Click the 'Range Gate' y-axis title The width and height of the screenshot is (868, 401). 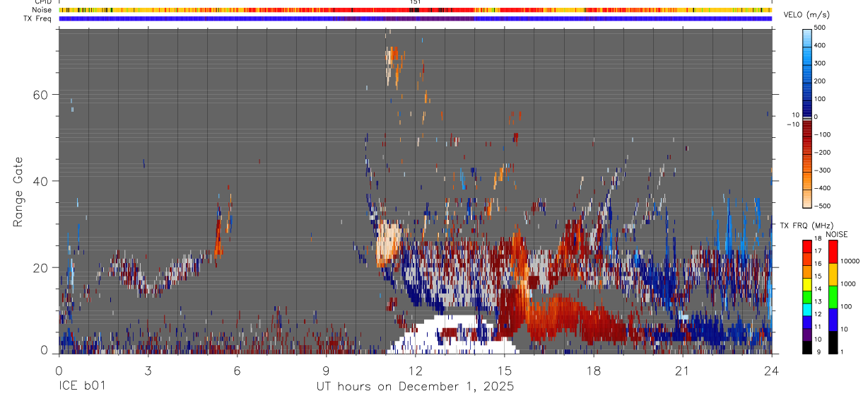(x=18, y=192)
